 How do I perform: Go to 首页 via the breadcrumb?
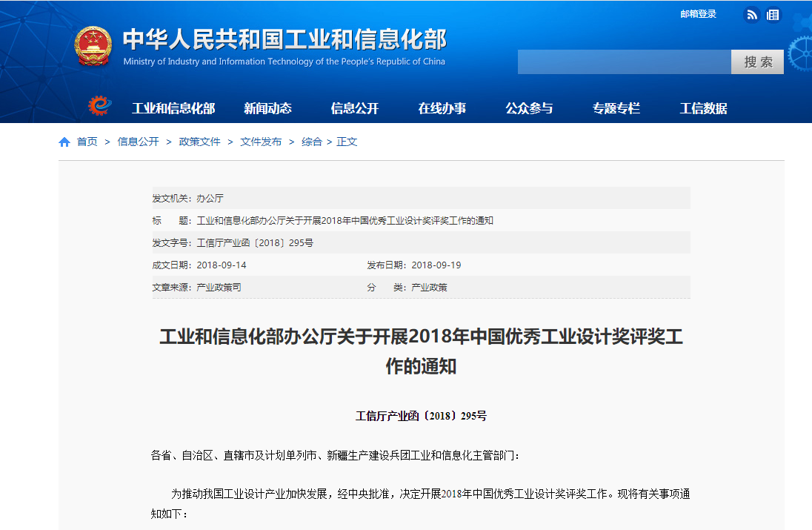[85, 141]
